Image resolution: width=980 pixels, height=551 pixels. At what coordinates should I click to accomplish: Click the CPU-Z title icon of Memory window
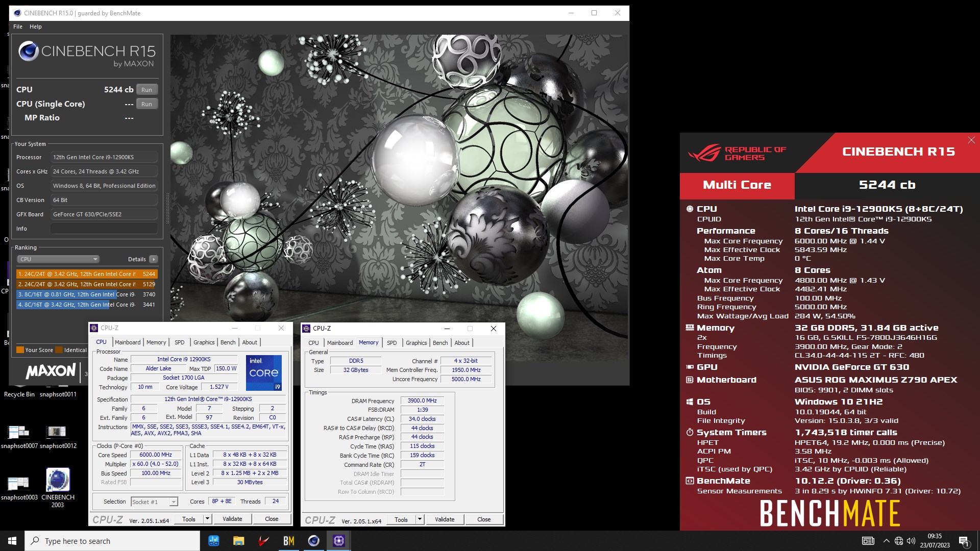tap(307, 329)
